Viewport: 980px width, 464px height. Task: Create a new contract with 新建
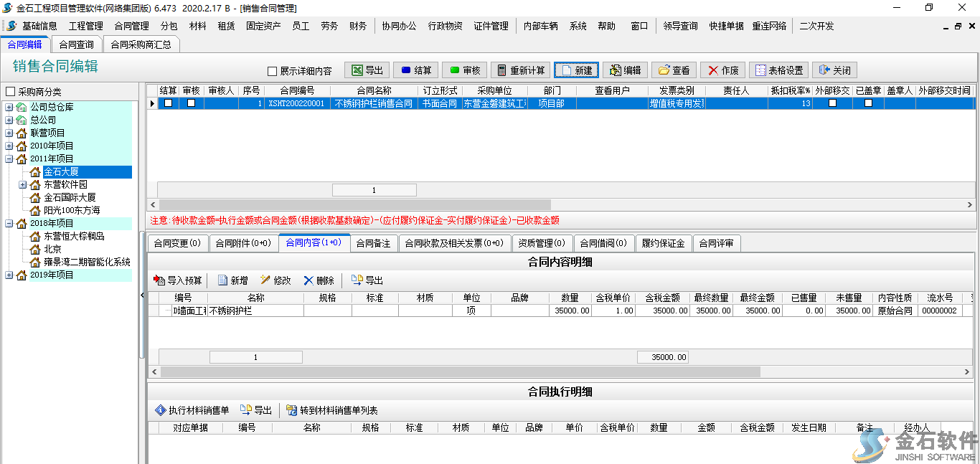[578, 70]
